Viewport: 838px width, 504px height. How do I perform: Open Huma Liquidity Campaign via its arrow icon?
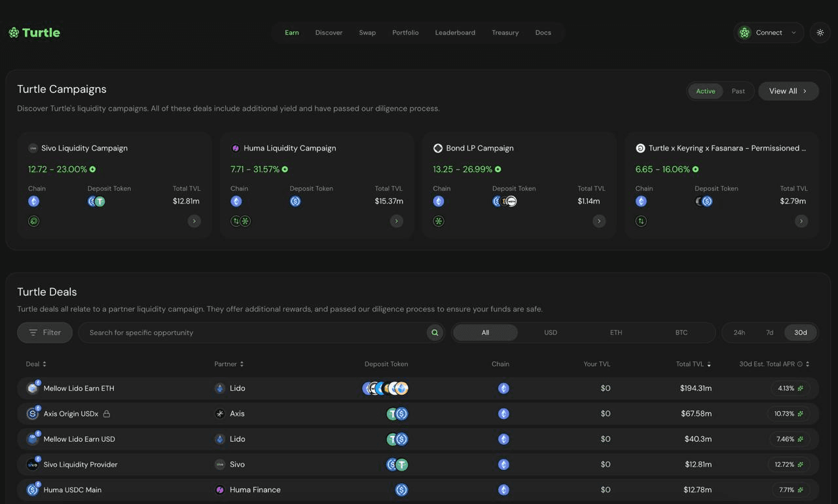[397, 221]
